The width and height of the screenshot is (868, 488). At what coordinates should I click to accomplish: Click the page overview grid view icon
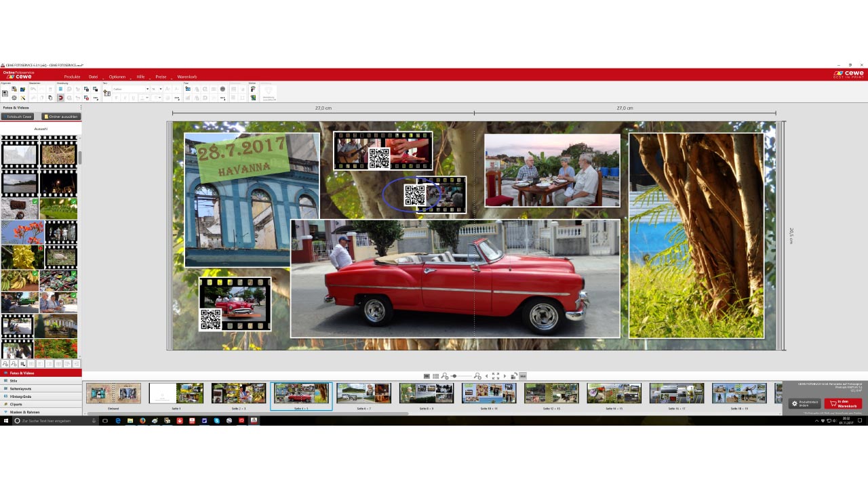click(435, 376)
